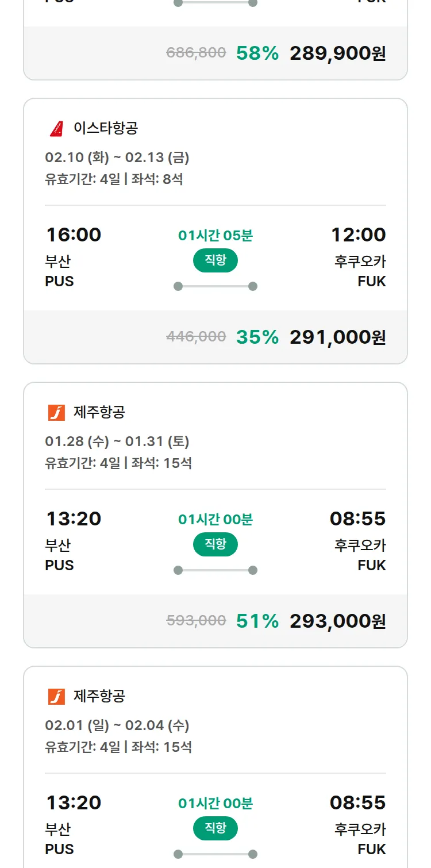This screenshot has width=431, height=868.
Task: Click the Jeju Air logo on the 02.01 flight
Action: (56, 696)
